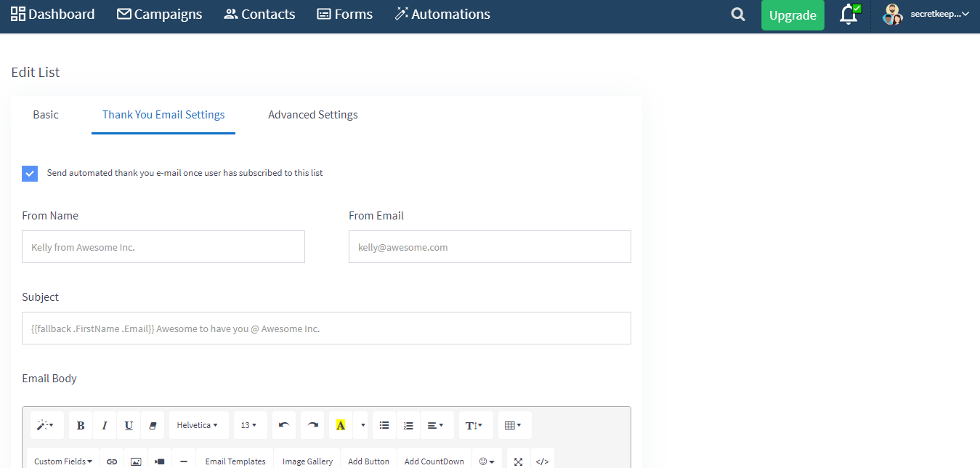
Task: Click the green Upgrade button
Action: (793, 15)
